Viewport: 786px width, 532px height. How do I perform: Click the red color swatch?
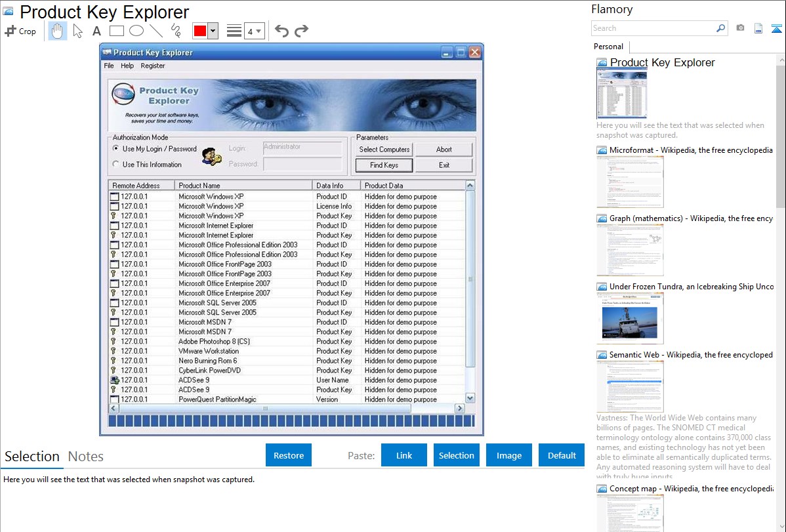[200, 31]
